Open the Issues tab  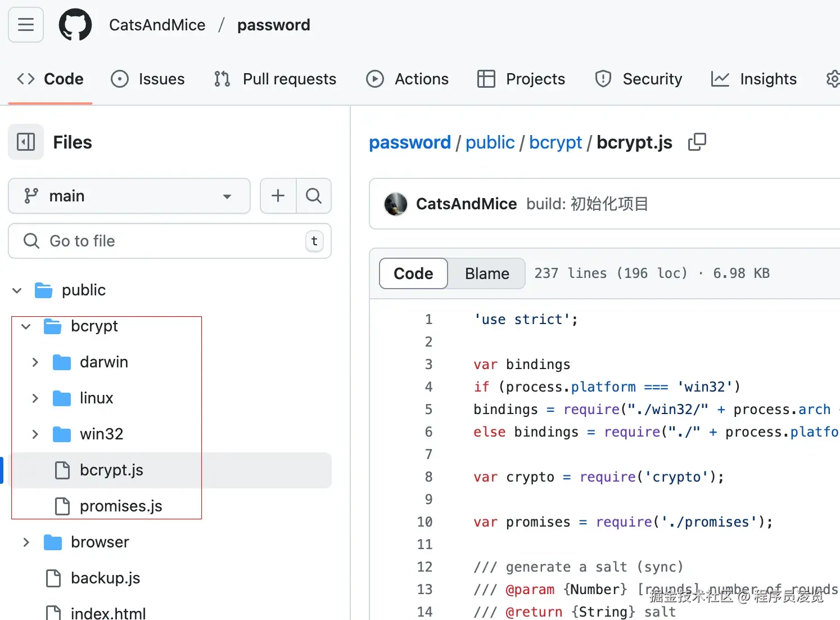[148, 79]
